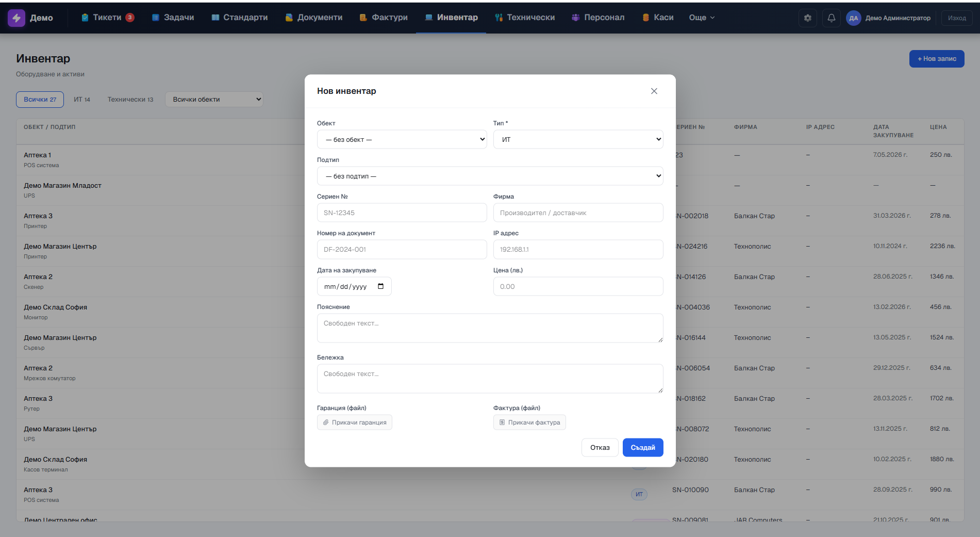Open the Каси tab
This screenshot has width=980, height=537.
coord(658,18)
